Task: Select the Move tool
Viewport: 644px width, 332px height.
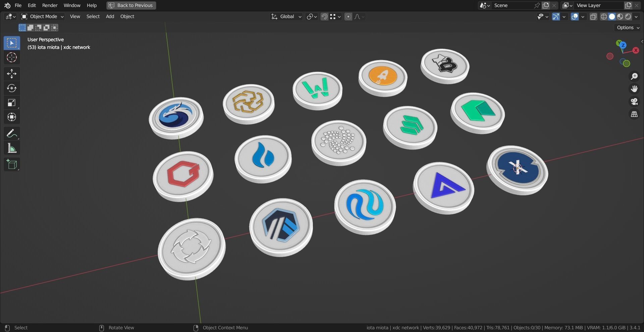Action: [x=12, y=74]
